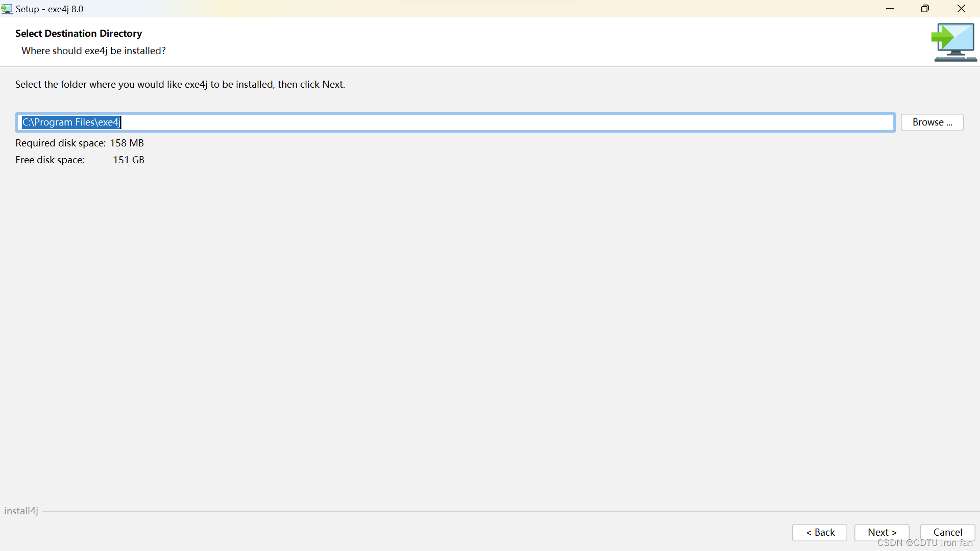Click the 'Free disk space' label
980x551 pixels.
pos(50,160)
